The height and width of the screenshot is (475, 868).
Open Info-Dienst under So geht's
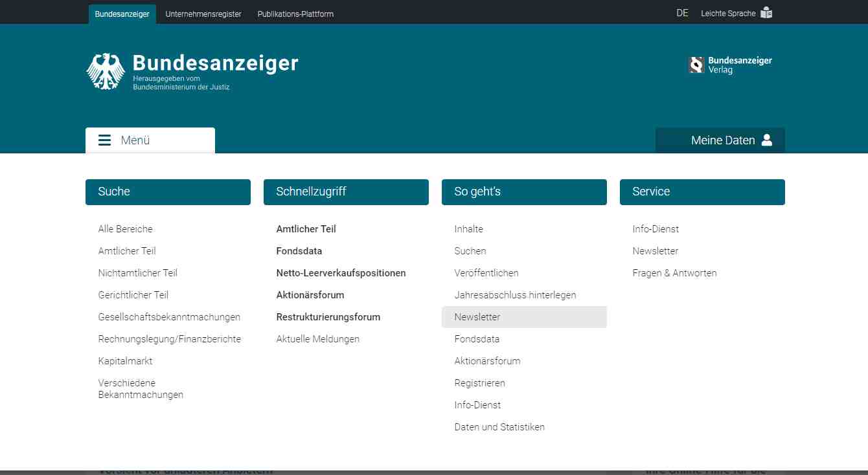click(x=478, y=405)
